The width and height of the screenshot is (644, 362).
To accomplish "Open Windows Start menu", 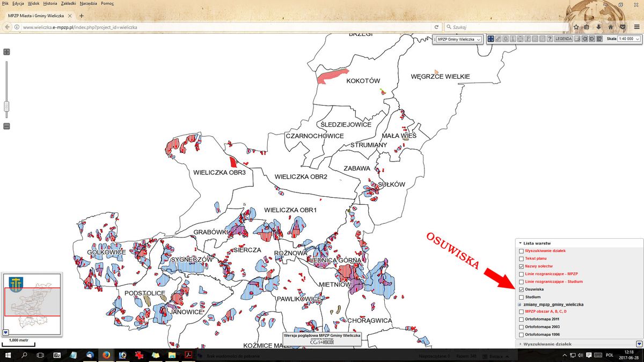I will pos(9,355).
